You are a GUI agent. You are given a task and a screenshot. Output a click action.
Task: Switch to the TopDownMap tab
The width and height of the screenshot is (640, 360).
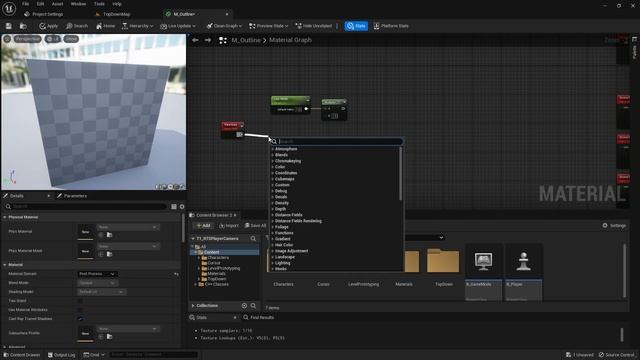(113, 14)
